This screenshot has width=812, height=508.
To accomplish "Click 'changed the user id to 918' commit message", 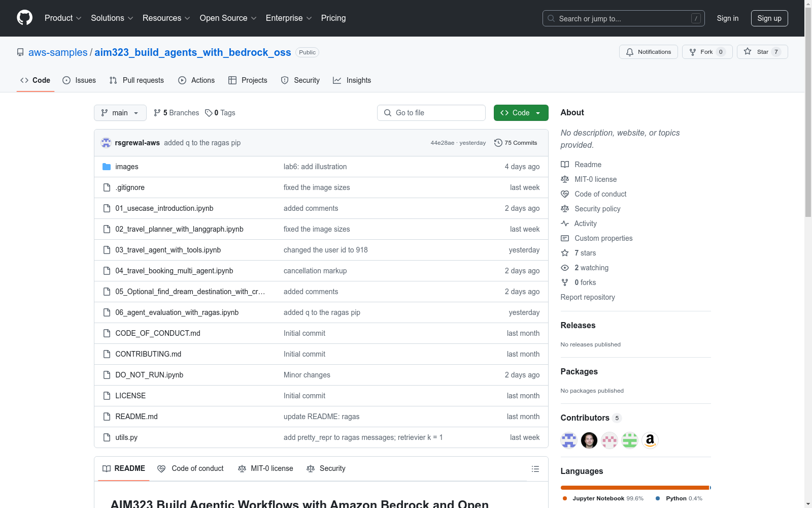I will tap(326, 250).
